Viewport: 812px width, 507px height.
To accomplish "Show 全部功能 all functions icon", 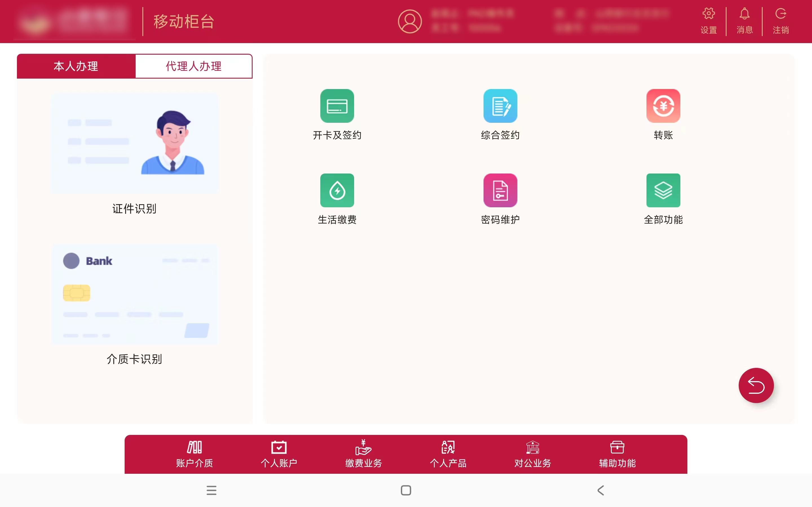I will (663, 190).
